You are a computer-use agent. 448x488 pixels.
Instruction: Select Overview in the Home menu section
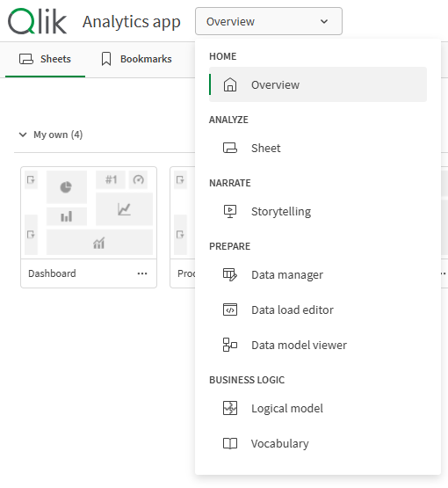pyautogui.click(x=318, y=84)
